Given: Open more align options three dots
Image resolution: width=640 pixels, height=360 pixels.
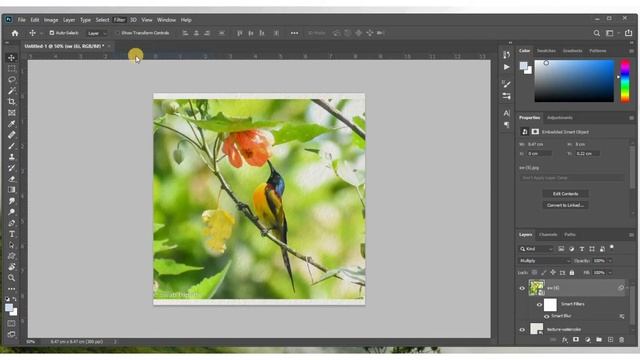Looking at the screenshot, I should pos(294,33).
